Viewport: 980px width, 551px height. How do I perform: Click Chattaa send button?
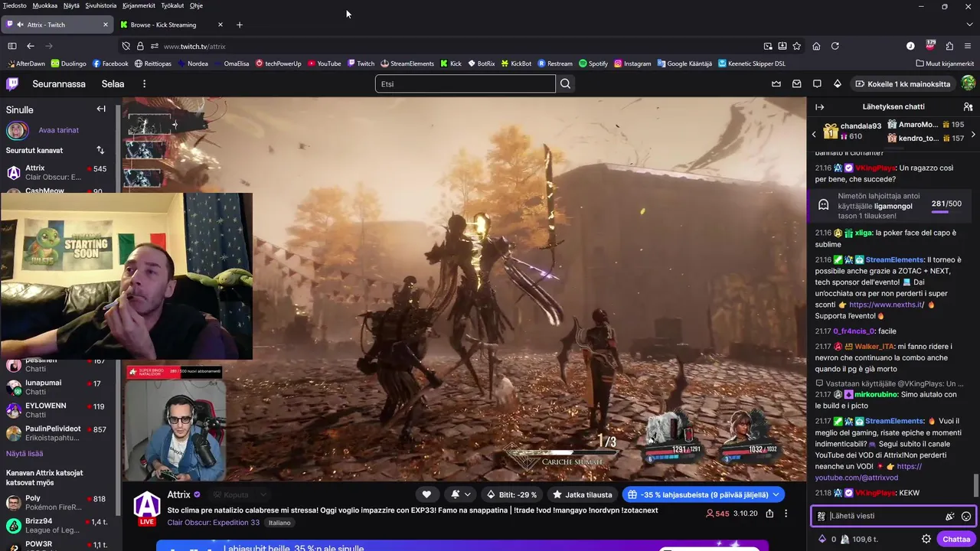[956, 539]
